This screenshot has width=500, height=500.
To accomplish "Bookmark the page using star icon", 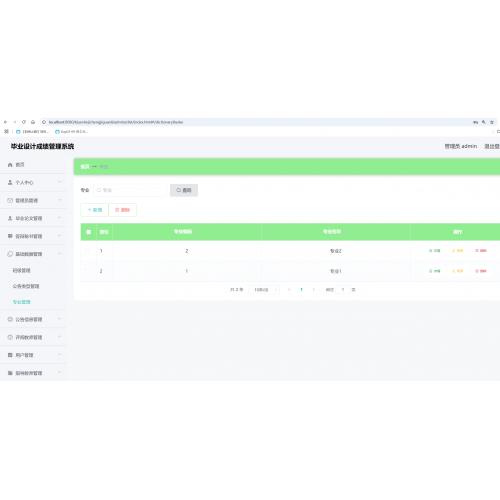I will click(x=492, y=122).
